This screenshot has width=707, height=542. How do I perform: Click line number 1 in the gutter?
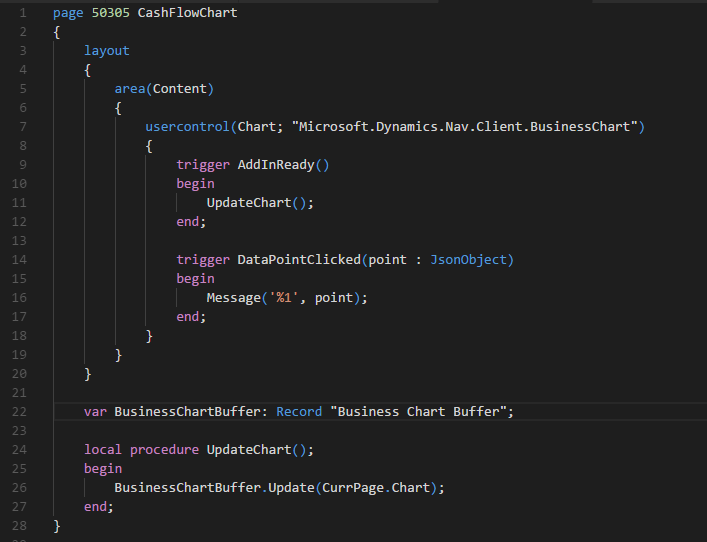[x=22, y=13]
